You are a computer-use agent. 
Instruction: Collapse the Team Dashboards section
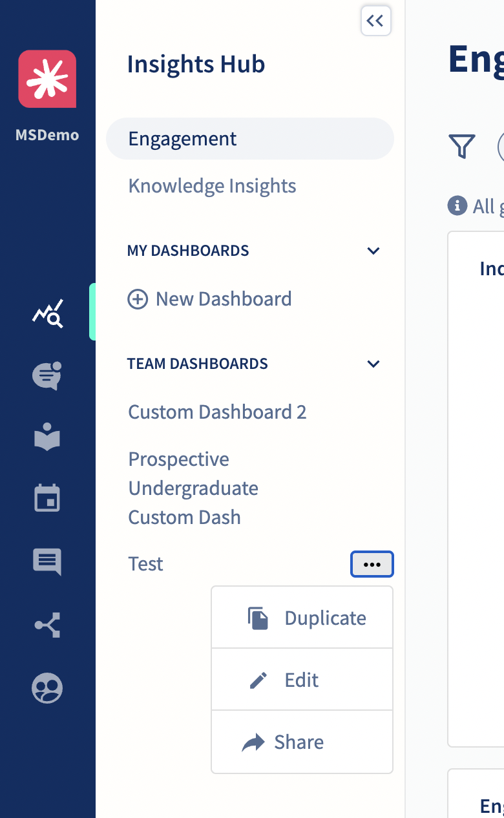[x=373, y=364]
